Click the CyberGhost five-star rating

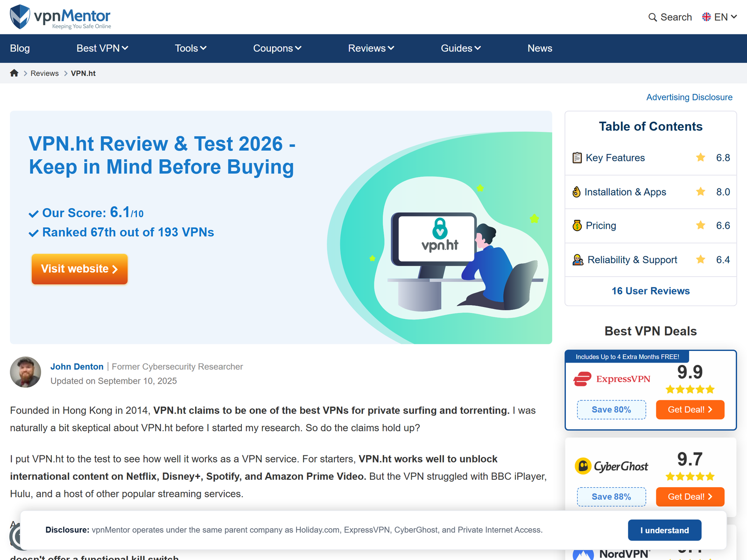coord(690,476)
